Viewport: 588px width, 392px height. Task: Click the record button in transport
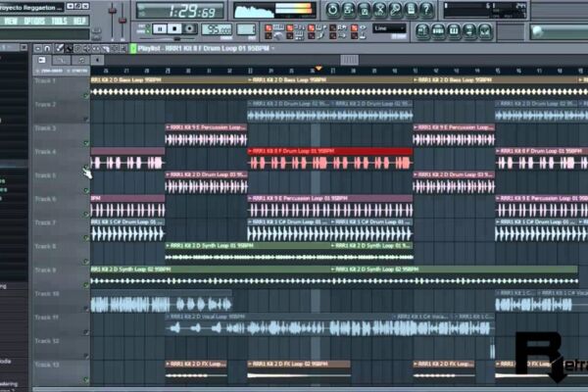[190, 28]
